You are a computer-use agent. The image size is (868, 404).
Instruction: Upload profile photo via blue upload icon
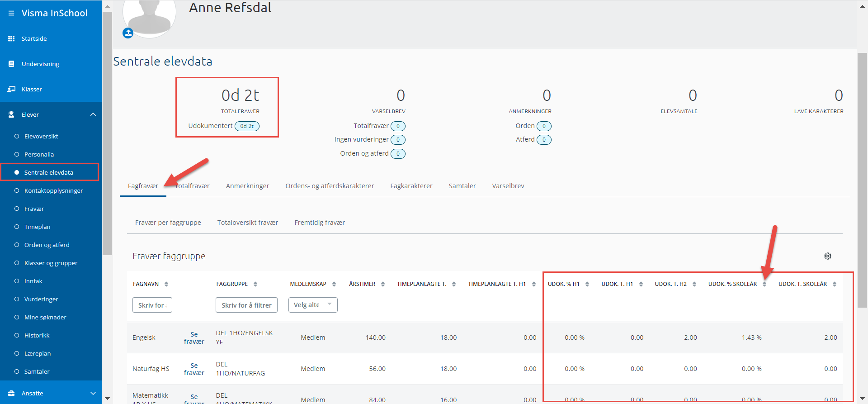pos(128,33)
